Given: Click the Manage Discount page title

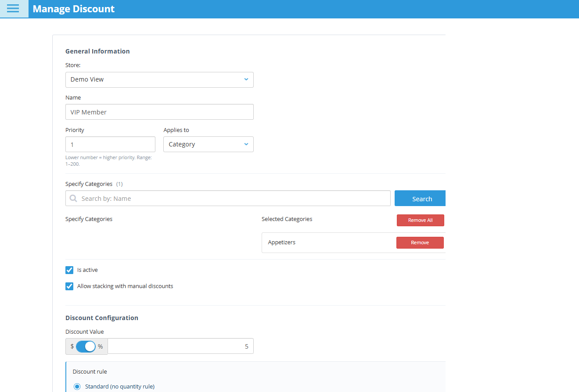Looking at the screenshot, I should point(74,9).
